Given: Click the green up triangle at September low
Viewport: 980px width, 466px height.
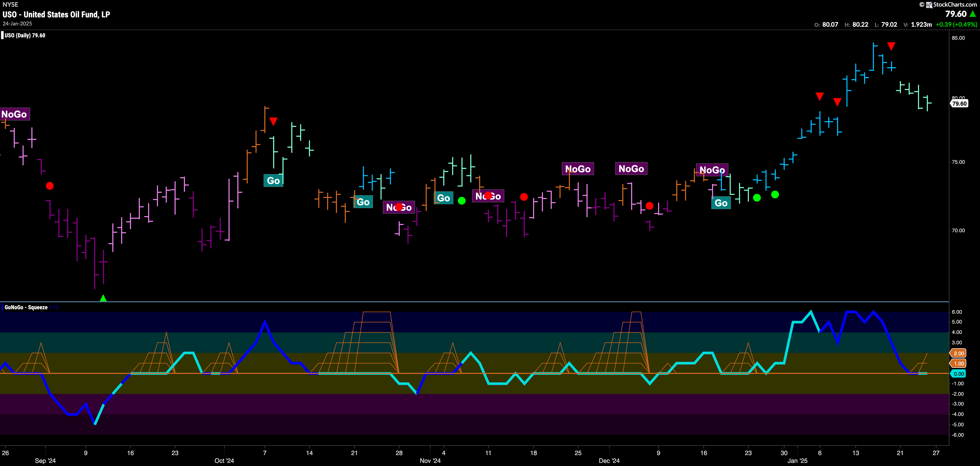Looking at the screenshot, I should point(103,298).
